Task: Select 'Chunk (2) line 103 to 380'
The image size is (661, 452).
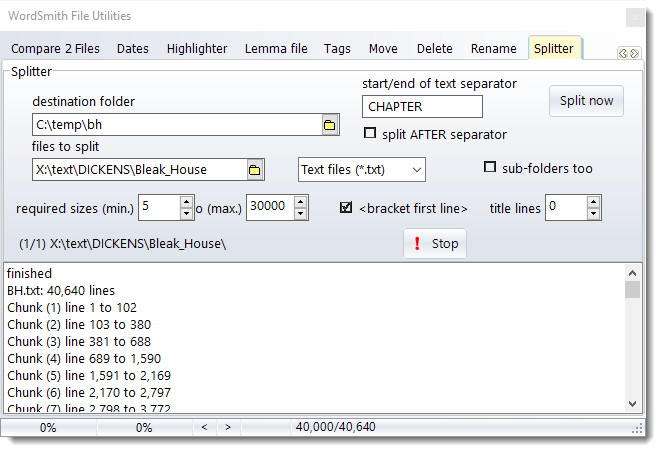Action: pos(79,325)
